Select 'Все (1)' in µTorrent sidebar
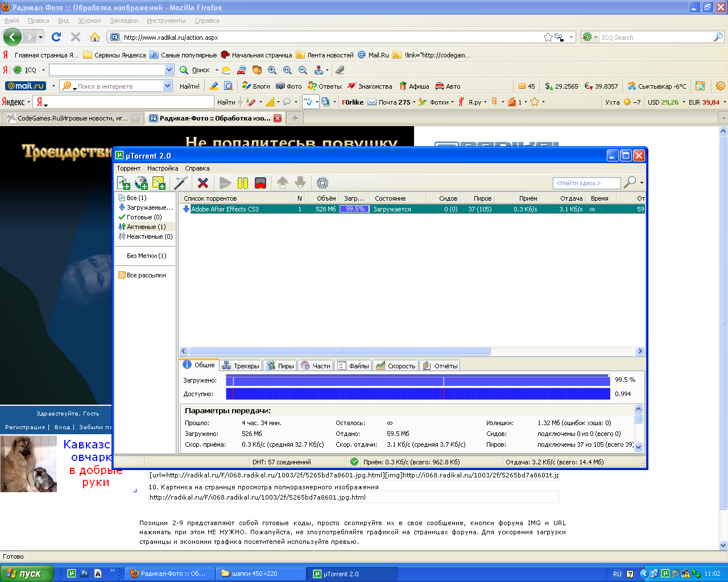Screen dimensions: 728x582 pos(136,198)
